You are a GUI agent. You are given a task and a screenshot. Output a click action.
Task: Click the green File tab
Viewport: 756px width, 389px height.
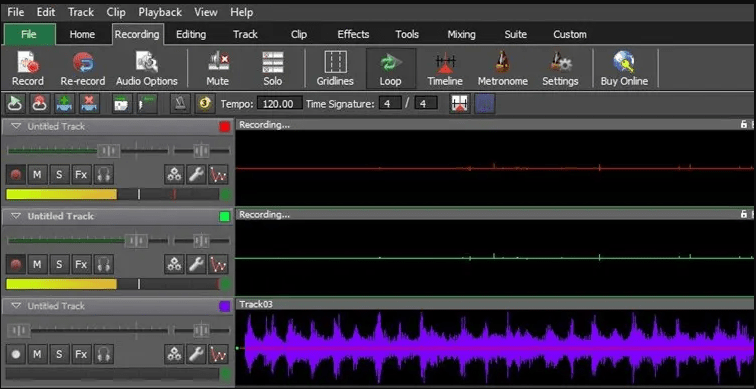click(29, 35)
